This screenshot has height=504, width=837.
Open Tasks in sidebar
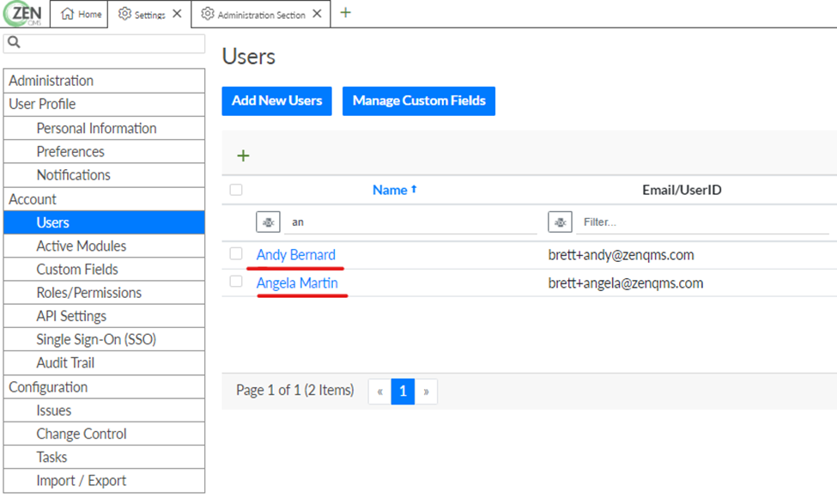tap(104, 458)
